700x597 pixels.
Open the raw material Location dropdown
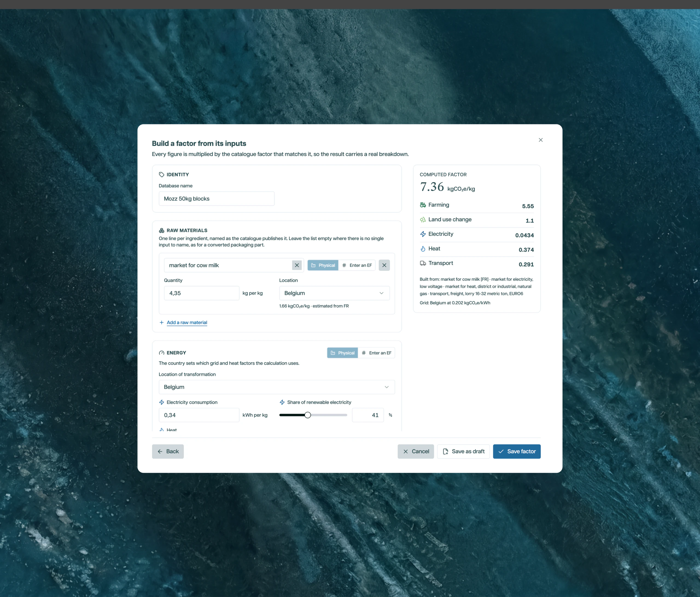(x=334, y=293)
